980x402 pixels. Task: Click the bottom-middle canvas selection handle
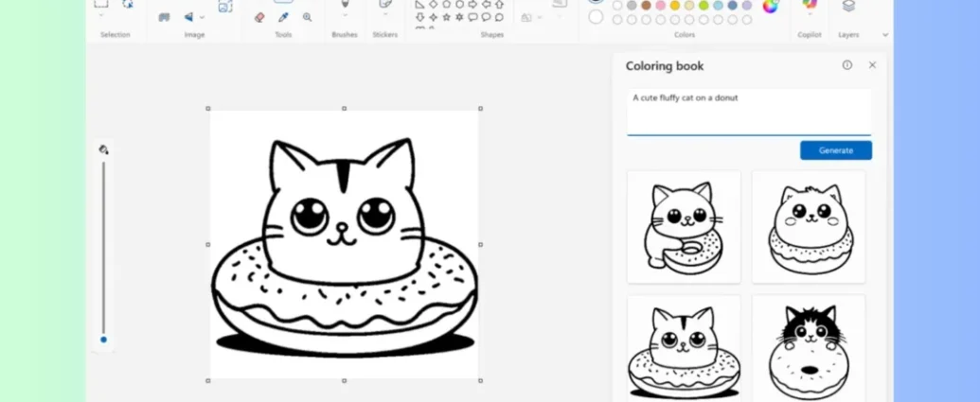pos(345,380)
